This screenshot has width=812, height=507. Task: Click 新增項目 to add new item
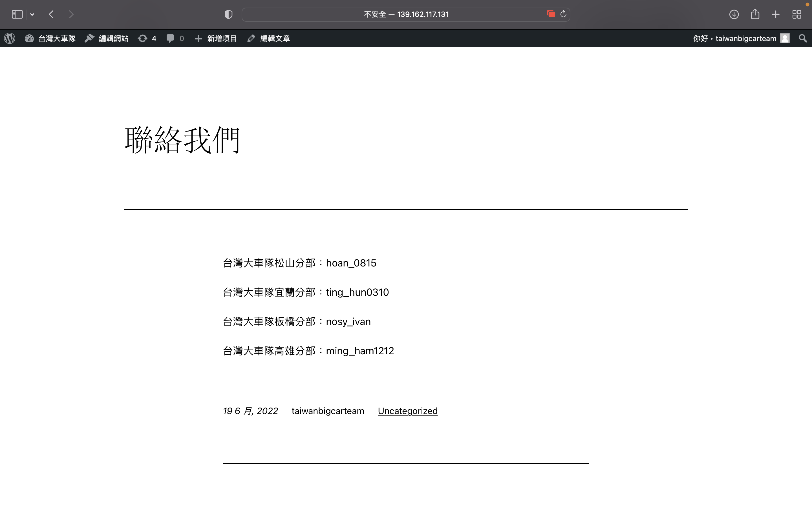tap(216, 38)
